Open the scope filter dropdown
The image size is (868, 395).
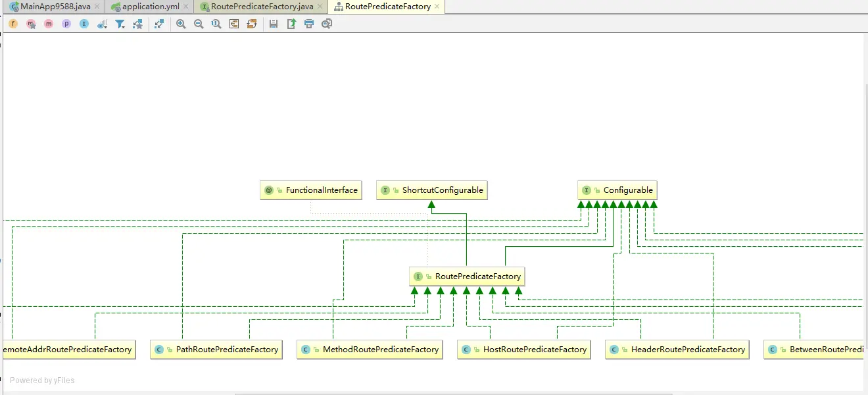click(120, 24)
